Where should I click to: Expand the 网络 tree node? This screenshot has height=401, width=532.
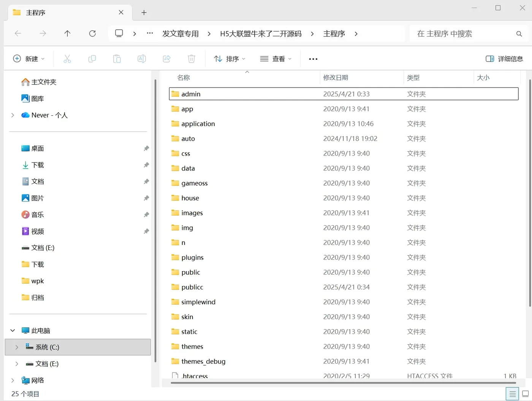tap(13, 380)
